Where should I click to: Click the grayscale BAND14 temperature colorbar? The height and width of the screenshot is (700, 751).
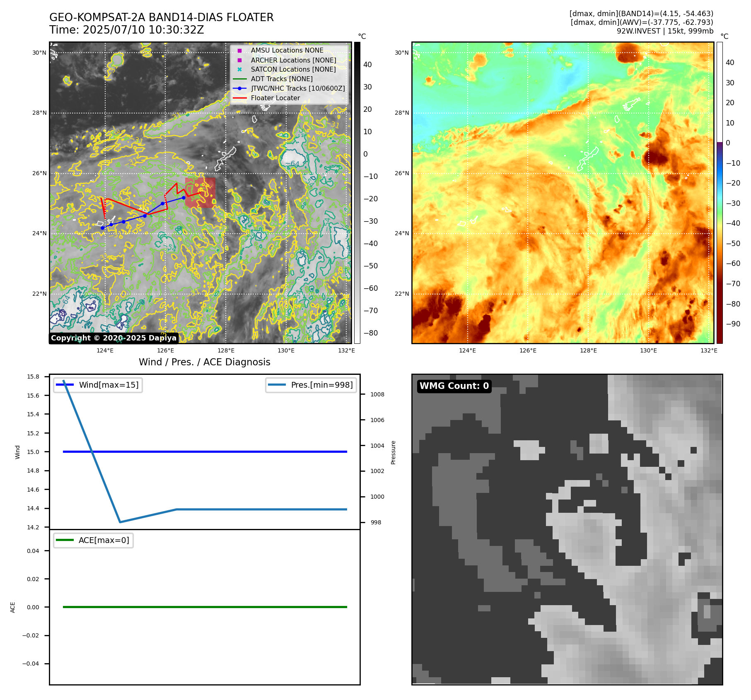coord(357,193)
